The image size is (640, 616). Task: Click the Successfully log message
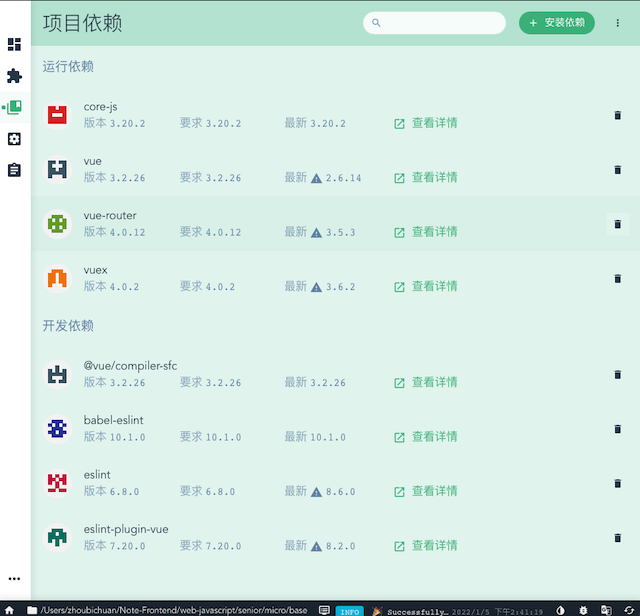pyautogui.click(x=418, y=612)
